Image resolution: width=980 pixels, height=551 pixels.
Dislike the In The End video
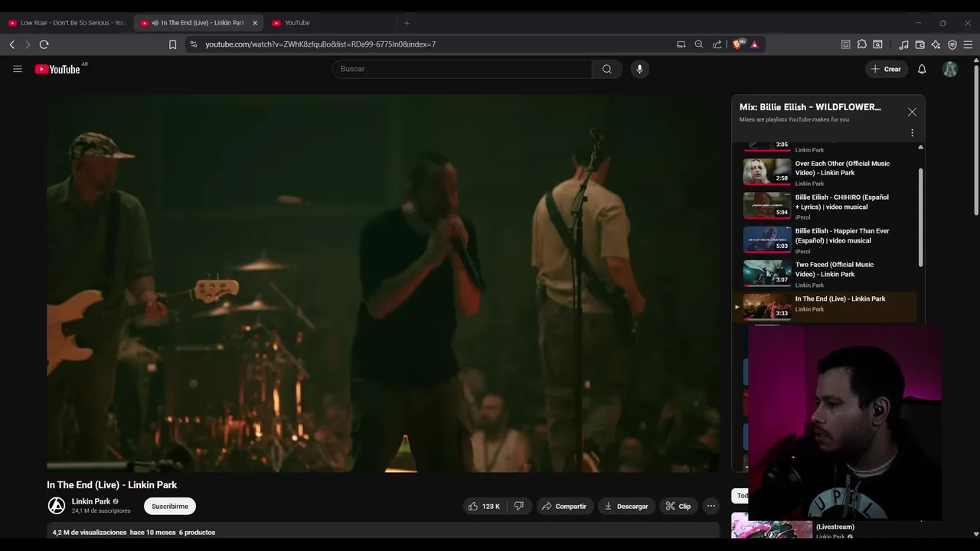point(519,506)
